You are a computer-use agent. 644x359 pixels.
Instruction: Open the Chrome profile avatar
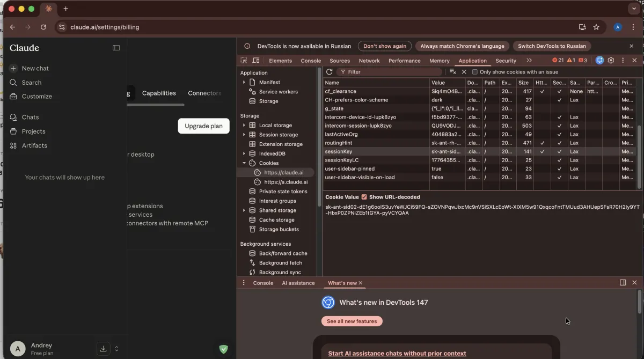tap(618, 27)
